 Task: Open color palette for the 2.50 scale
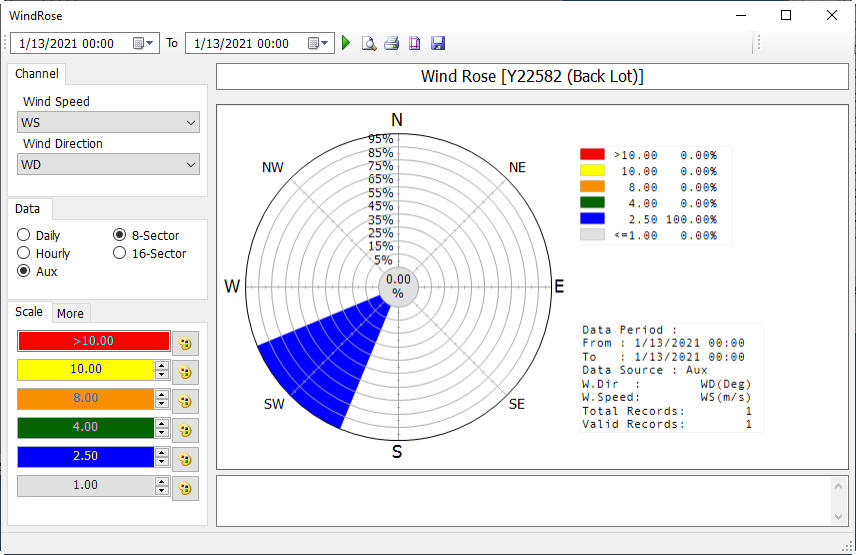(185, 459)
